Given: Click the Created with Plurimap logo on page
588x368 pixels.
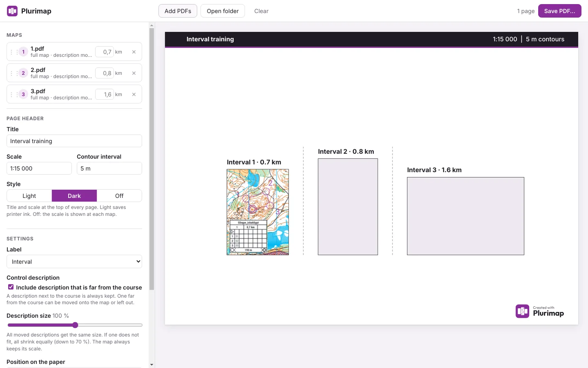Looking at the screenshot, I should (x=540, y=311).
